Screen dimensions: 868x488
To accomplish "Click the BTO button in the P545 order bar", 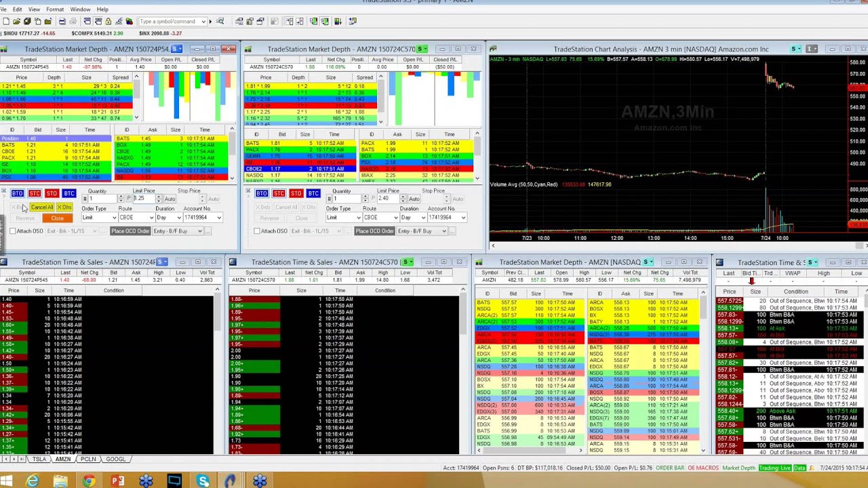I will point(18,194).
